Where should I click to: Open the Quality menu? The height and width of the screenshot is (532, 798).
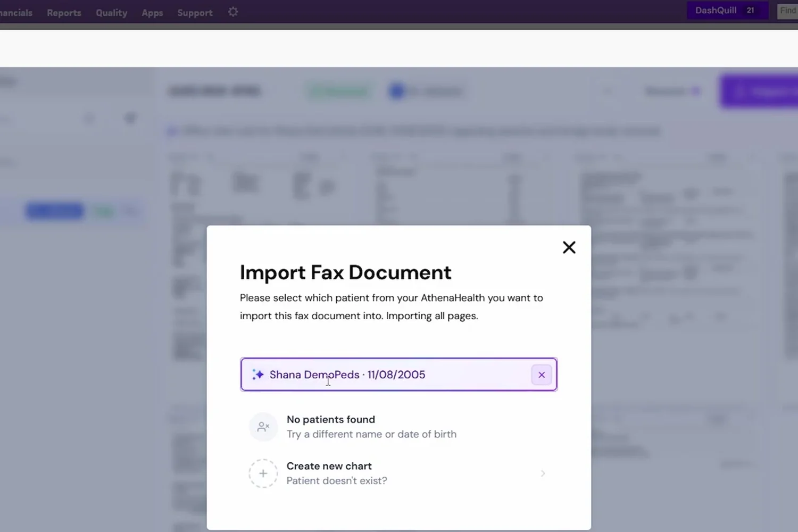click(112, 13)
